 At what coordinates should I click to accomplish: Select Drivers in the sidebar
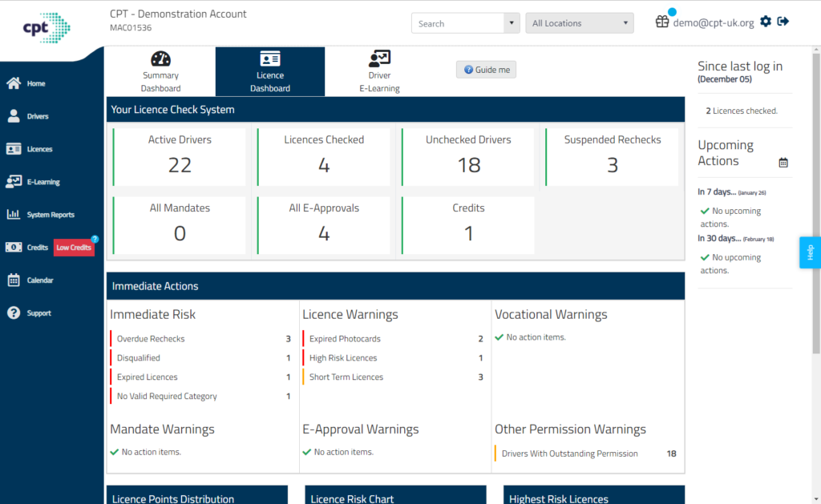click(x=32, y=115)
